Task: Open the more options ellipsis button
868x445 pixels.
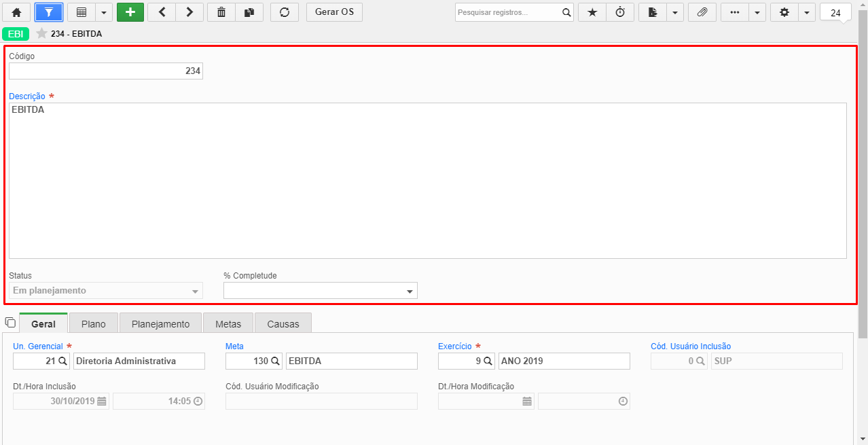Action: coord(734,12)
